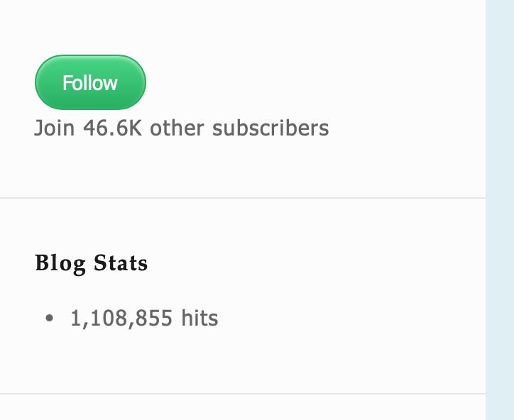
Task: Click the Blog Stats heading
Action: [92, 263]
